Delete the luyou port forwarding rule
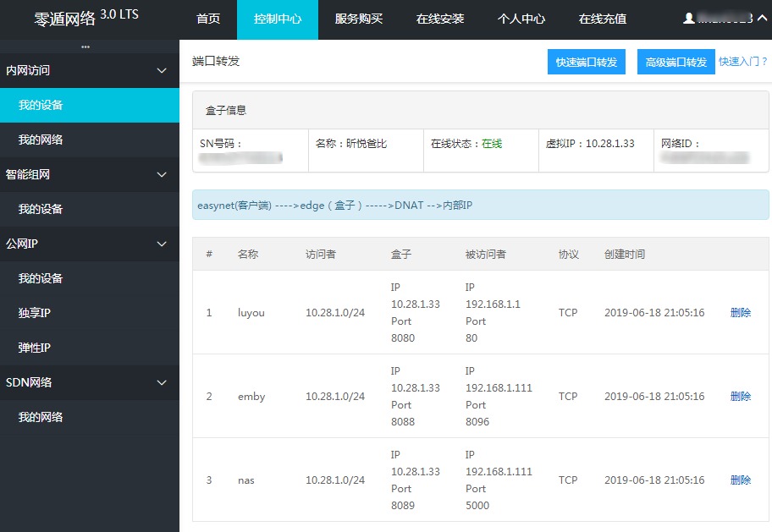 740,312
